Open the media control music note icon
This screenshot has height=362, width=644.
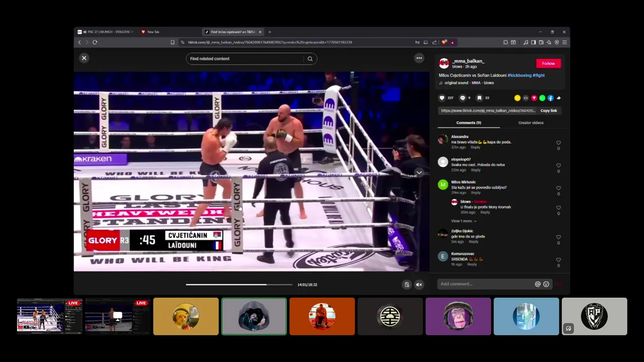pyautogui.click(x=526, y=42)
